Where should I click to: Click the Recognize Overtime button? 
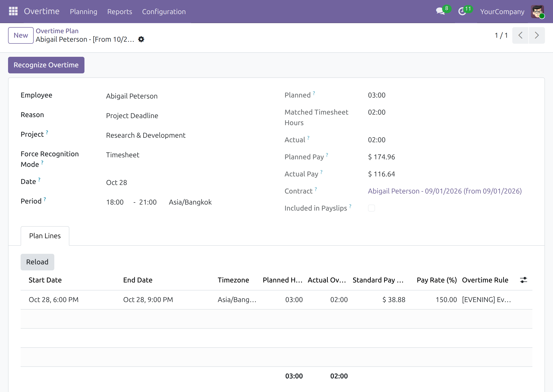point(46,65)
